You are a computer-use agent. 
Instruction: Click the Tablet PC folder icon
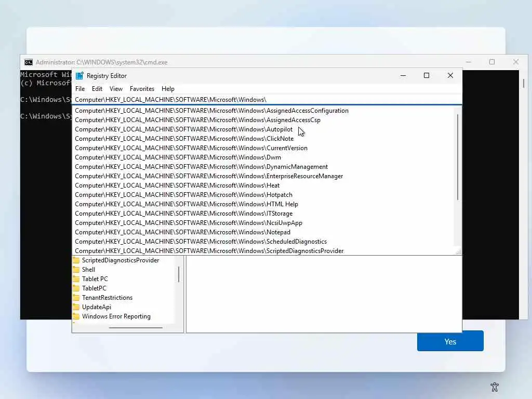tap(76, 279)
